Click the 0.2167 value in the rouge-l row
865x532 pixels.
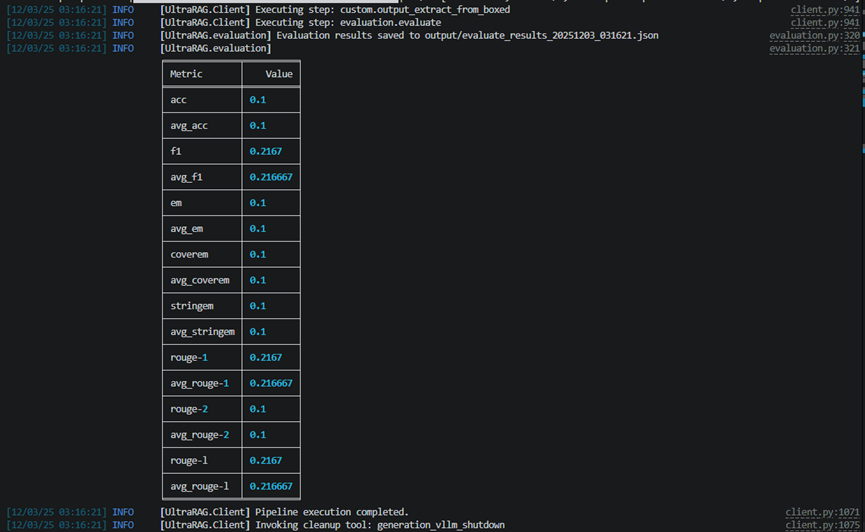click(265, 460)
